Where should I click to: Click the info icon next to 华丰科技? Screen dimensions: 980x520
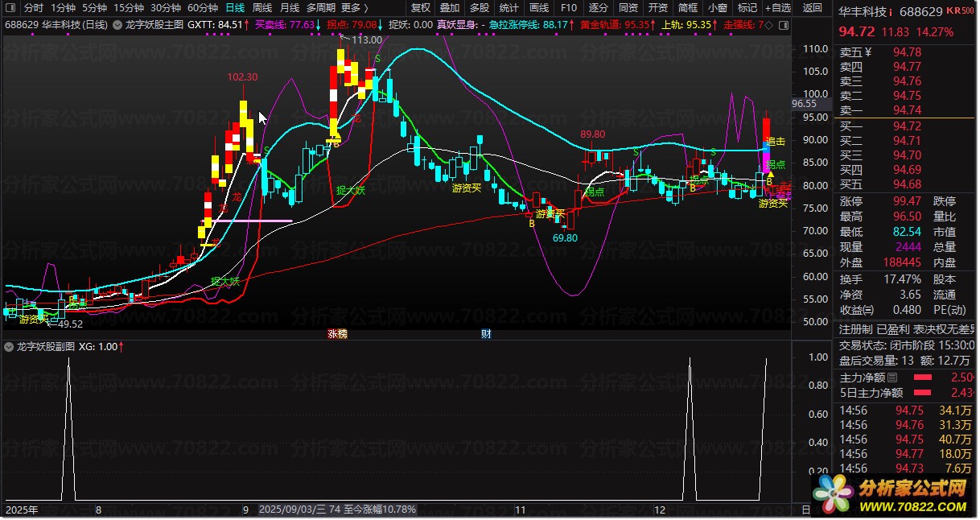click(x=891, y=12)
